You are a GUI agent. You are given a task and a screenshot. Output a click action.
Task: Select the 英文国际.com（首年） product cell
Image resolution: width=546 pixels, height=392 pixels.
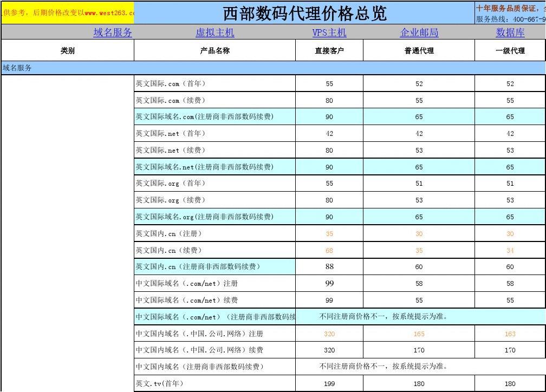click(214, 84)
